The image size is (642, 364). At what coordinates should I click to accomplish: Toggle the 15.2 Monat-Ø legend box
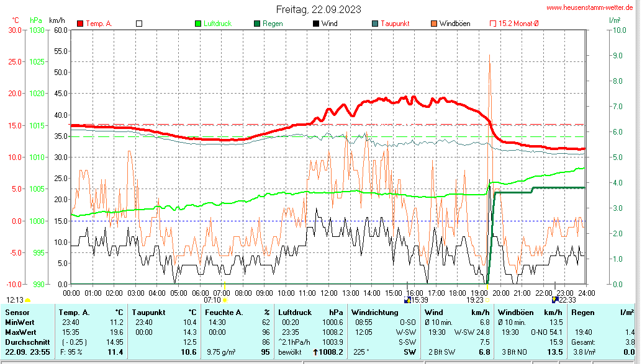click(x=493, y=24)
